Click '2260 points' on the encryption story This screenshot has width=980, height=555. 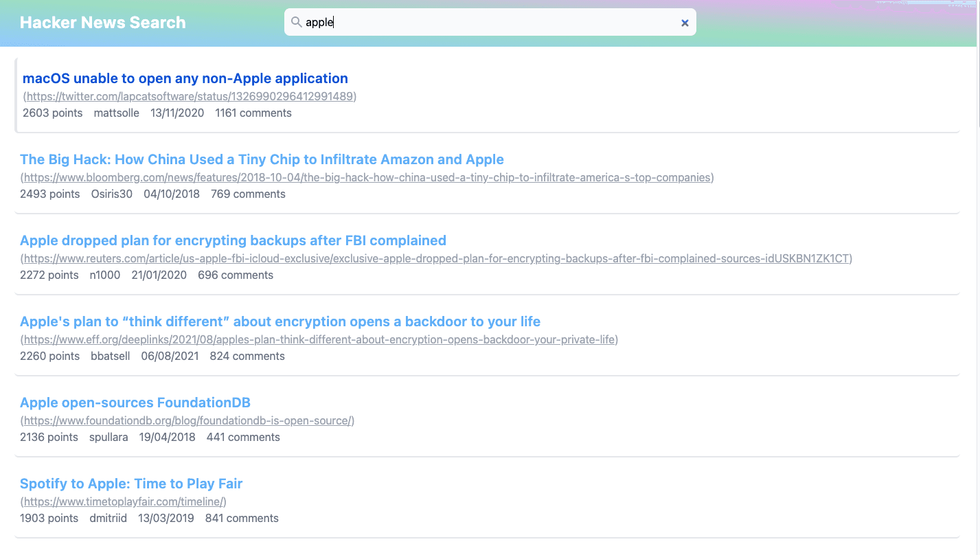click(x=50, y=356)
